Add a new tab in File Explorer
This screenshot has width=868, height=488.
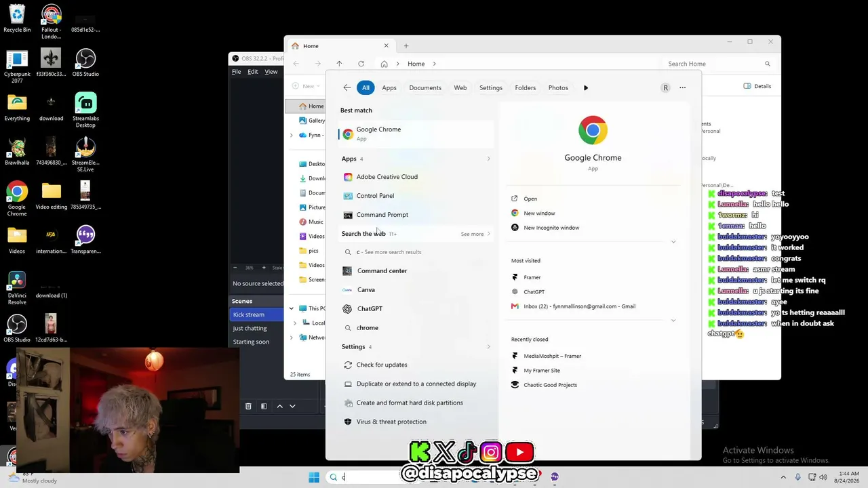(406, 46)
